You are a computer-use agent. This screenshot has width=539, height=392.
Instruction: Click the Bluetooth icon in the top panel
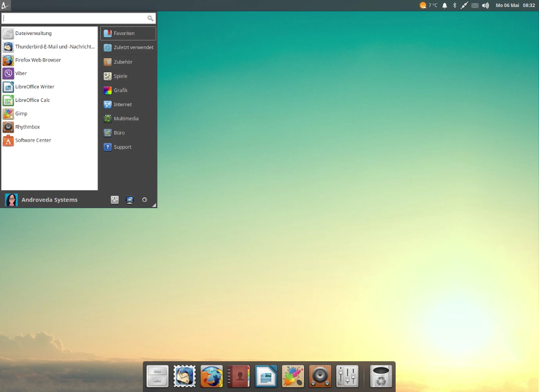point(454,5)
